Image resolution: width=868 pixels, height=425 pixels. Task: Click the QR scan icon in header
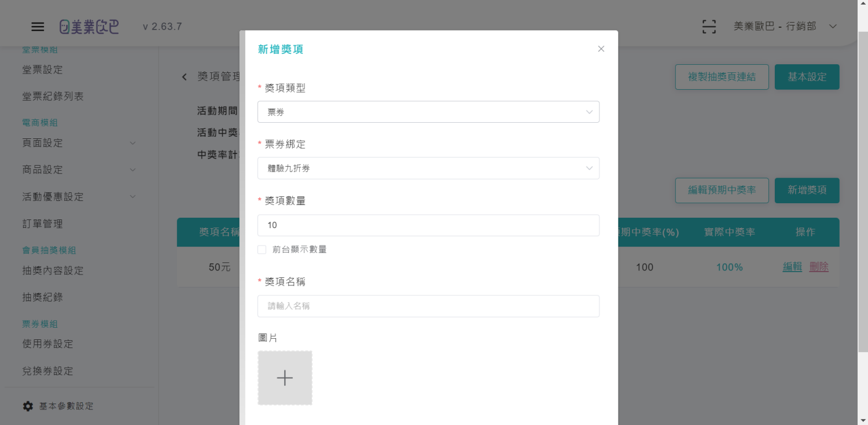click(709, 27)
